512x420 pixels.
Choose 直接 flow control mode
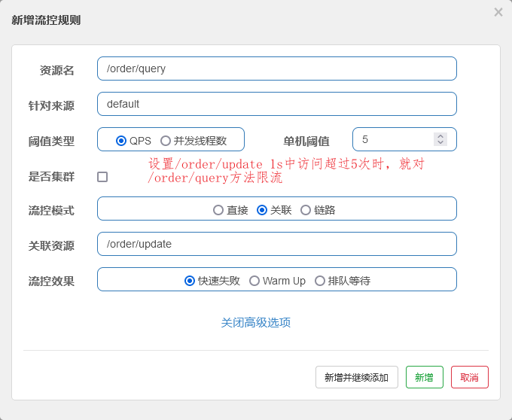pos(218,210)
